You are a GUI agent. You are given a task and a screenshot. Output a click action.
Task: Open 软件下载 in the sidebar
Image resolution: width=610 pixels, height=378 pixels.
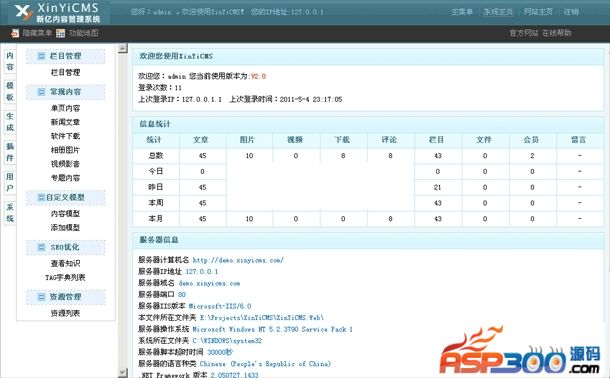65,136
